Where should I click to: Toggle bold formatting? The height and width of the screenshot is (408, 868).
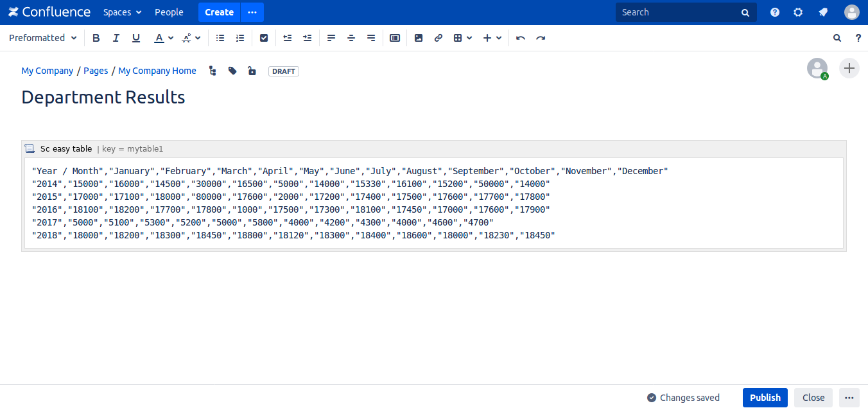tap(96, 38)
